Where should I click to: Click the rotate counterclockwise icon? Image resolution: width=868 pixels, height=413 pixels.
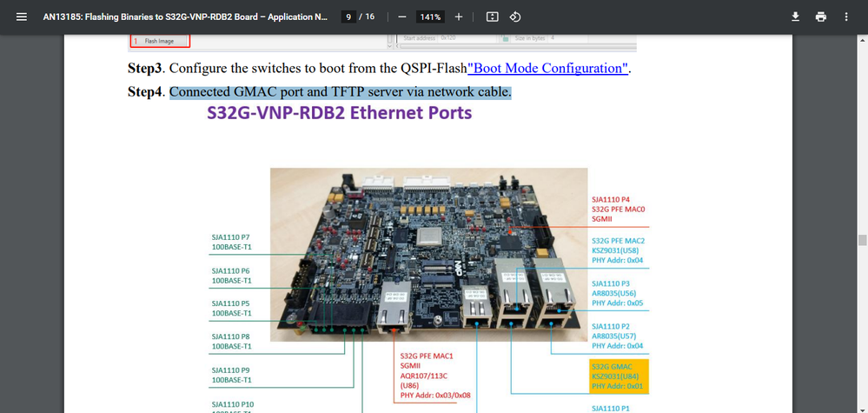[515, 17]
